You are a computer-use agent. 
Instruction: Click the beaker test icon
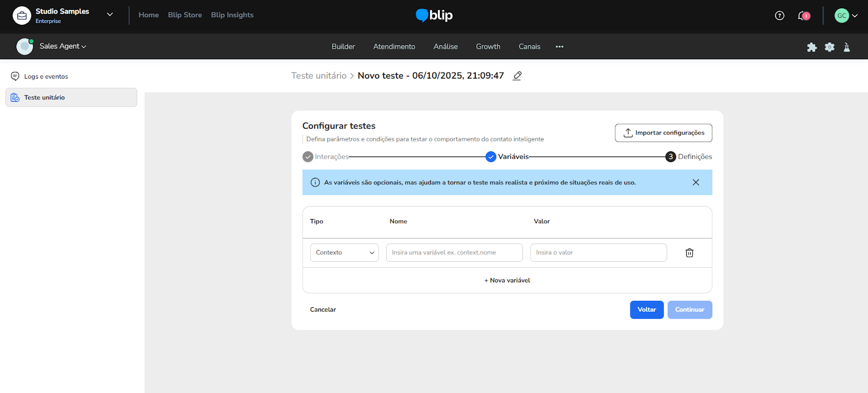[x=846, y=47]
